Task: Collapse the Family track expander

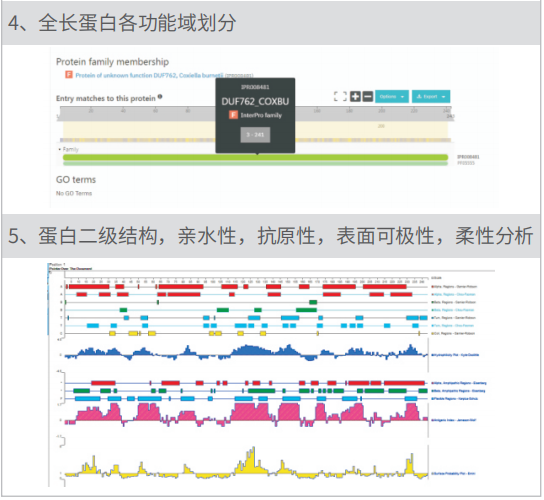Action: point(60,150)
